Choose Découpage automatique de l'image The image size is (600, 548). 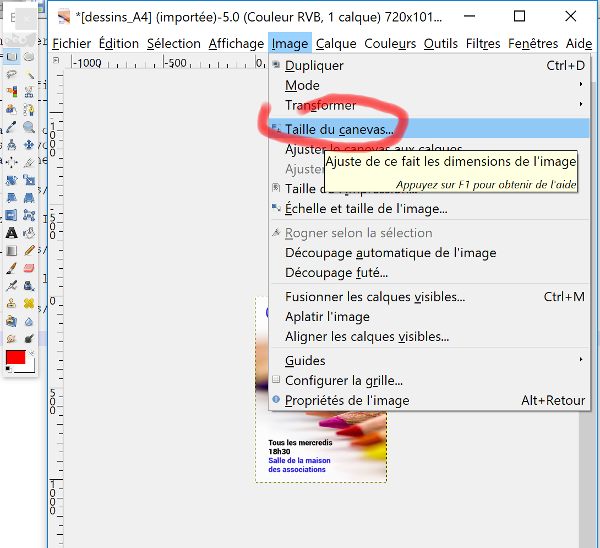tap(429, 253)
